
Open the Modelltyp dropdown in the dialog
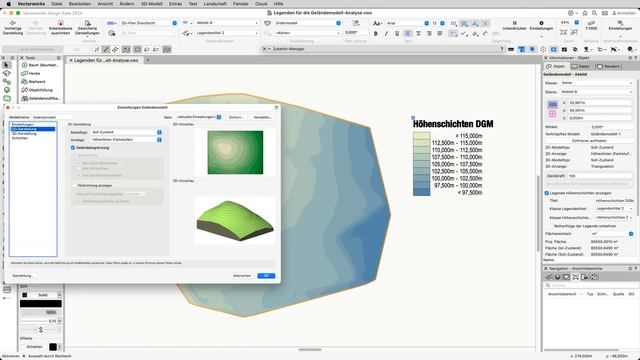(126, 132)
